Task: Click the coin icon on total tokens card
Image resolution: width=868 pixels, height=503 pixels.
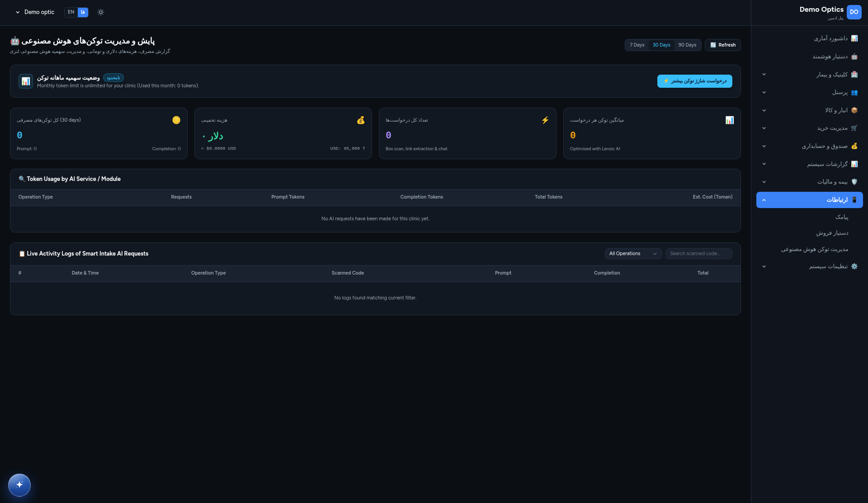Action: [176, 120]
